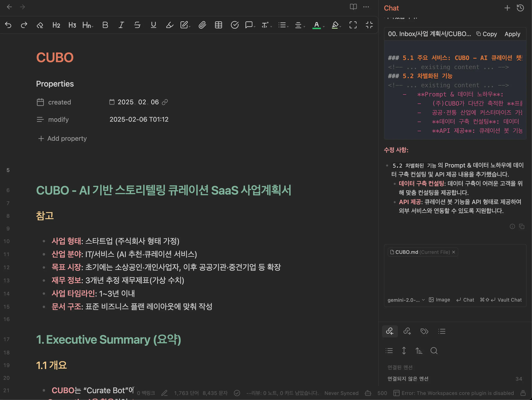532x400 pixels.
Task: Change backlinks sort order
Action: pyautogui.click(x=419, y=351)
